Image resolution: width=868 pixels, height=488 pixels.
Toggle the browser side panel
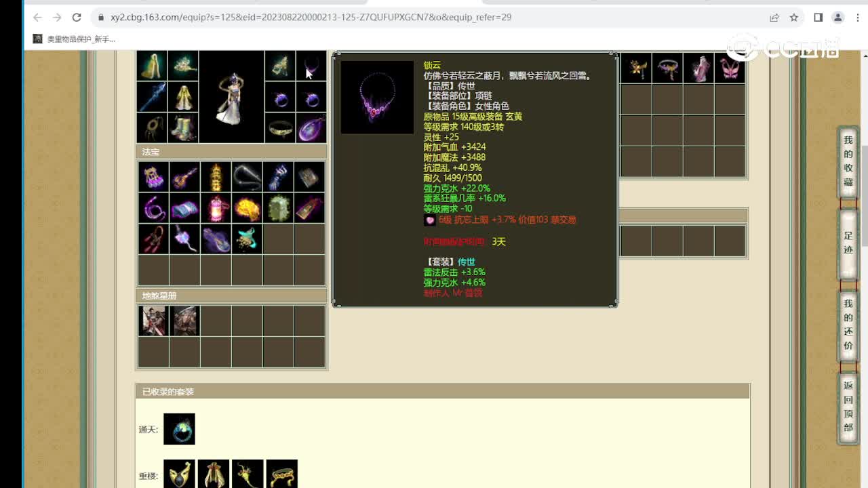[818, 18]
